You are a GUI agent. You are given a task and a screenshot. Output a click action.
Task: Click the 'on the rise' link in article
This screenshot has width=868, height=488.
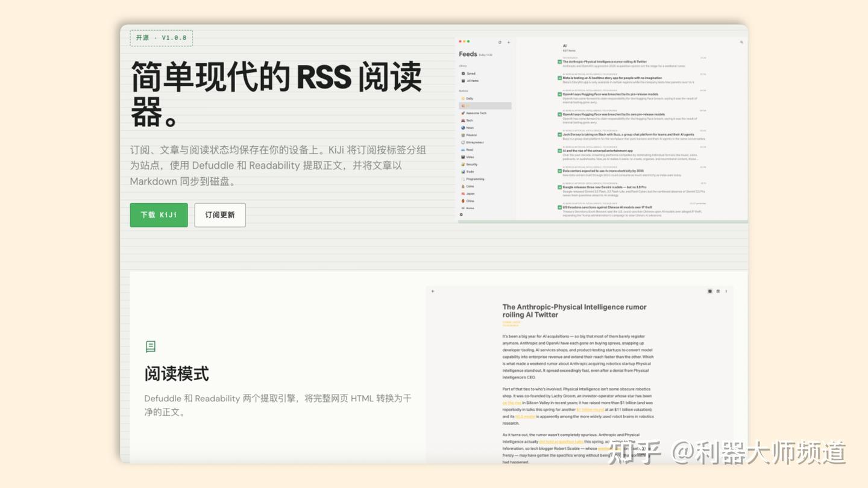click(x=512, y=403)
